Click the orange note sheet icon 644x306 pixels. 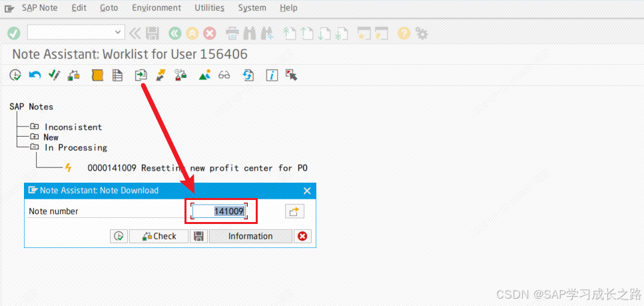point(97,75)
